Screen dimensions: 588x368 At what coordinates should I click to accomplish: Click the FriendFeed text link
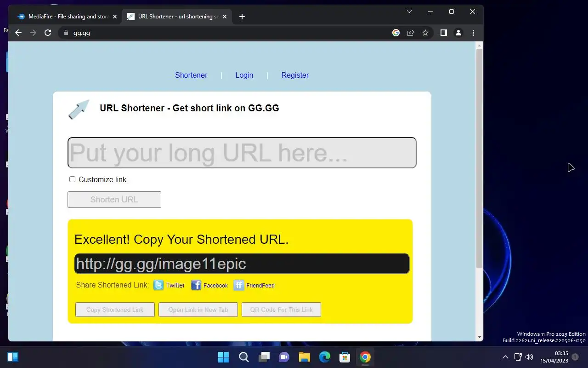pos(260,286)
